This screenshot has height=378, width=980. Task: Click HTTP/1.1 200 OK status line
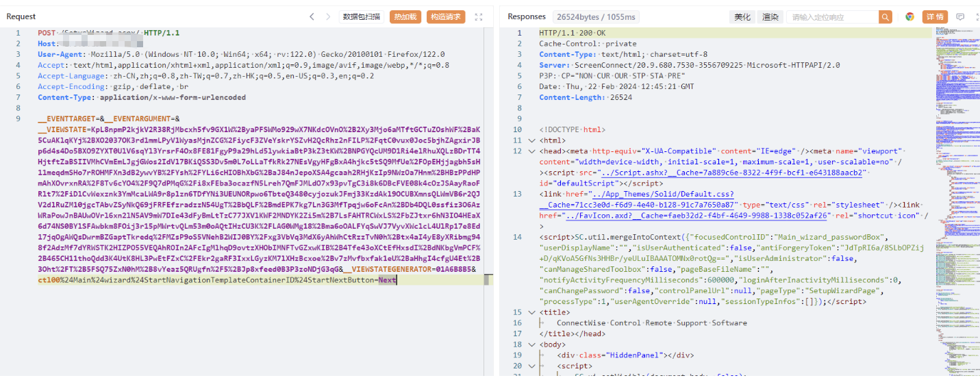click(573, 33)
